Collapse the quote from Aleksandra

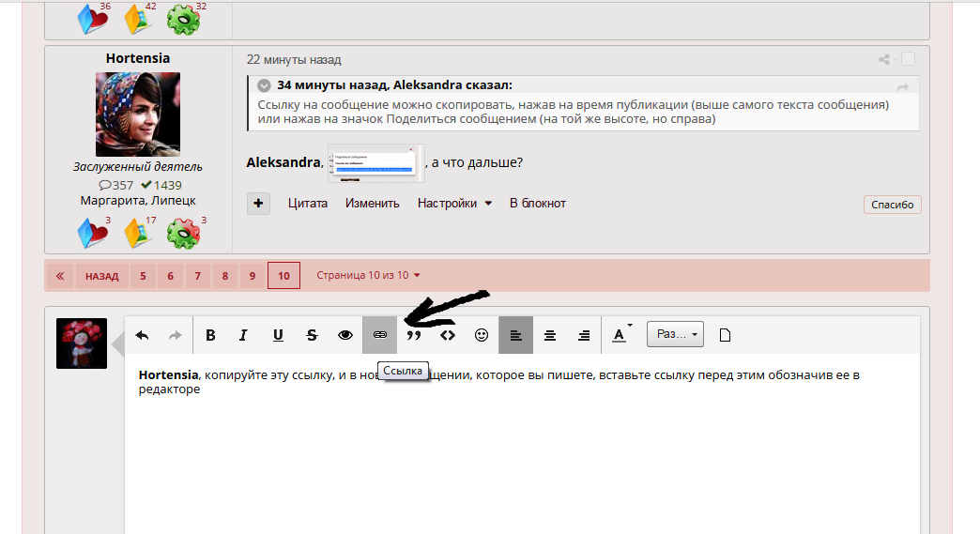[x=265, y=85]
